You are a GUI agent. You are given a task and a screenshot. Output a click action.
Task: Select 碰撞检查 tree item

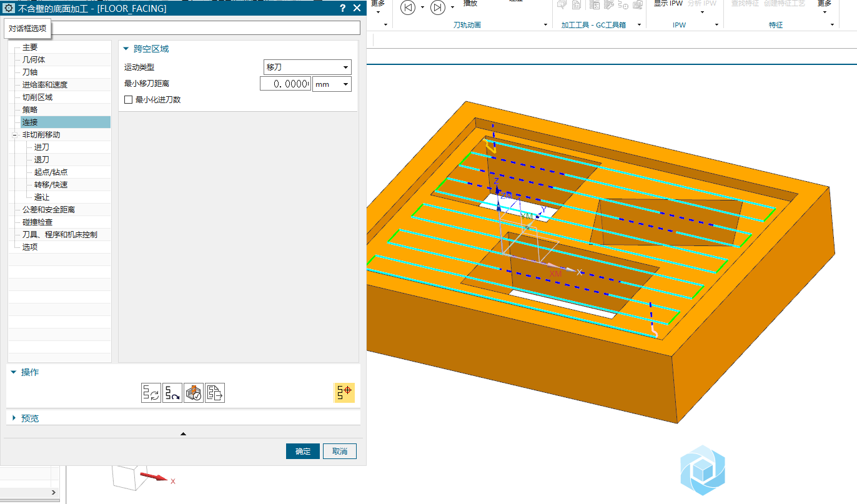pyautogui.click(x=37, y=222)
